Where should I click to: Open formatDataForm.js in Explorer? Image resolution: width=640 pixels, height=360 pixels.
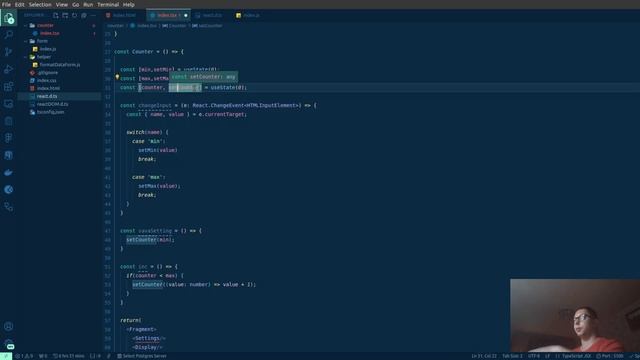click(60, 65)
